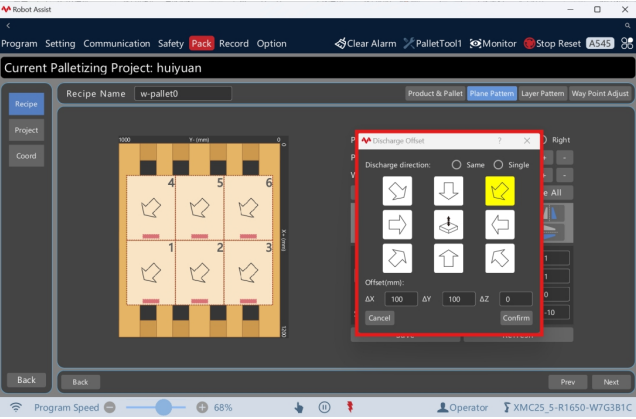Switch to Plane Pattern tab
The height and width of the screenshot is (419, 636).
[492, 93]
